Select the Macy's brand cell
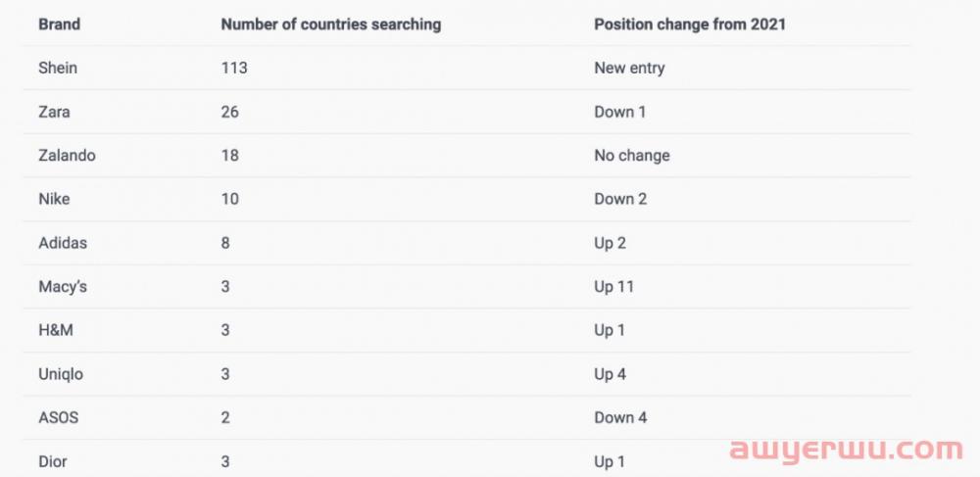This screenshot has width=980, height=477. point(63,287)
